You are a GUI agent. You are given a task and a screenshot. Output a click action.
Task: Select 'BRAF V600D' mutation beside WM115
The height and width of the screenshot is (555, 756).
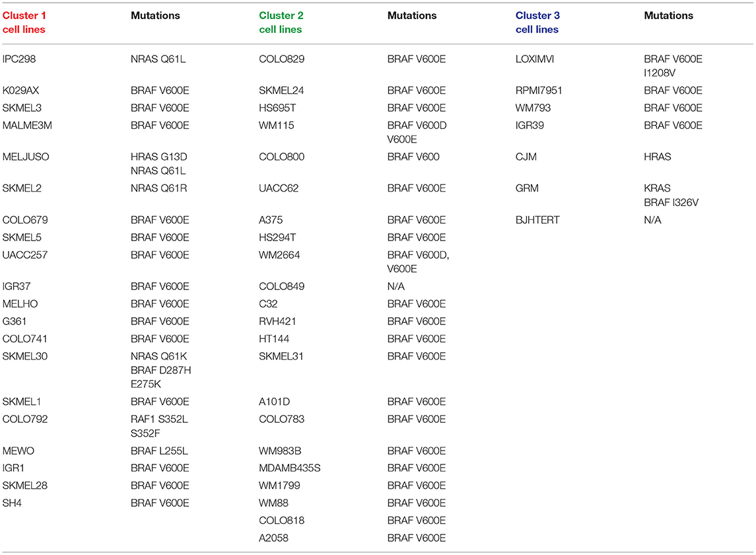[x=417, y=126]
